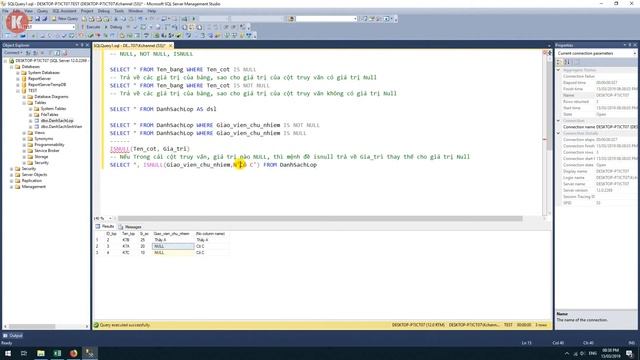Select the Management folder
Image resolution: width=640 pixels, height=360 pixels.
coord(33,187)
